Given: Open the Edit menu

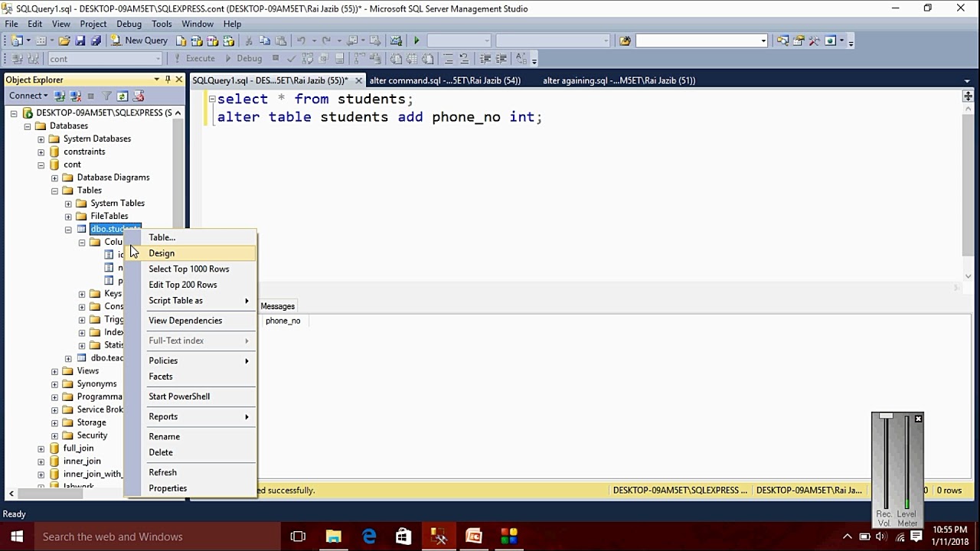Looking at the screenshot, I should (x=35, y=24).
